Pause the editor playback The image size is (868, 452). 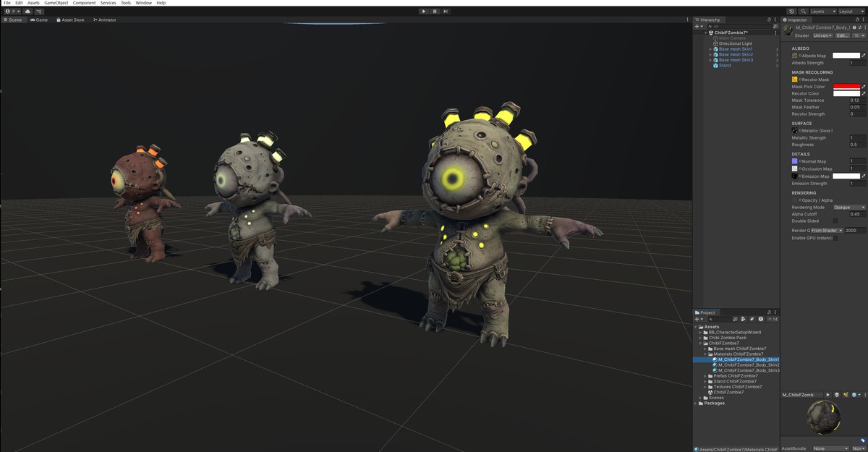[x=435, y=12]
